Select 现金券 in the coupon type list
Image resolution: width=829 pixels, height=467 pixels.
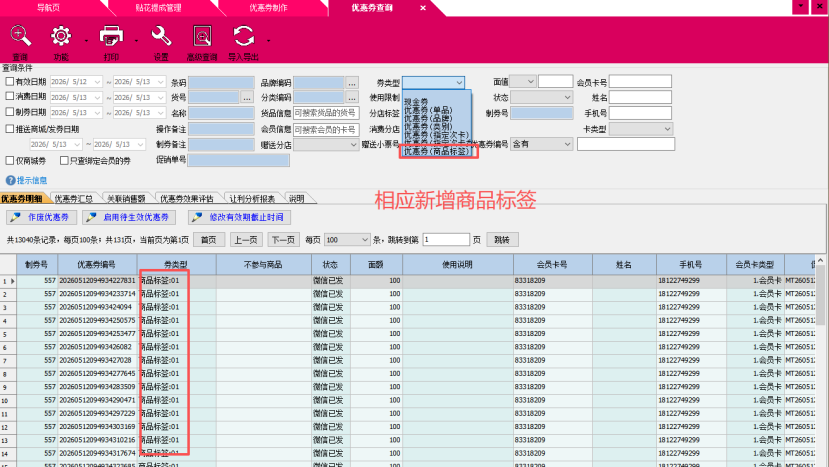pyautogui.click(x=416, y=101)
